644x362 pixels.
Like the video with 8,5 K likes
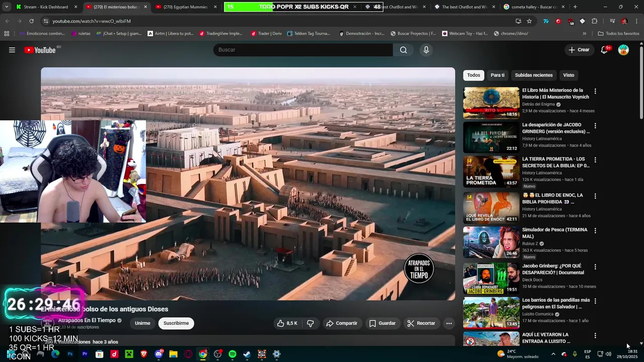point(287,323)
